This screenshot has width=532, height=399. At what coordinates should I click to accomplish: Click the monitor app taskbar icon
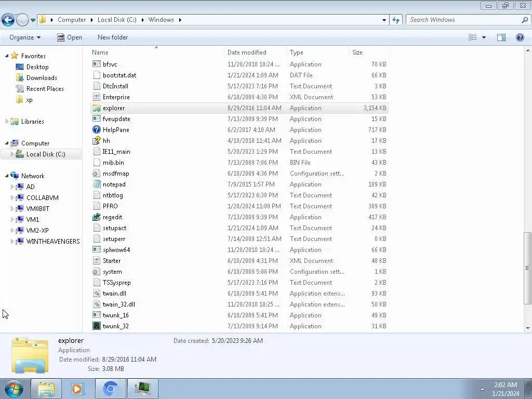coord(142,389)
